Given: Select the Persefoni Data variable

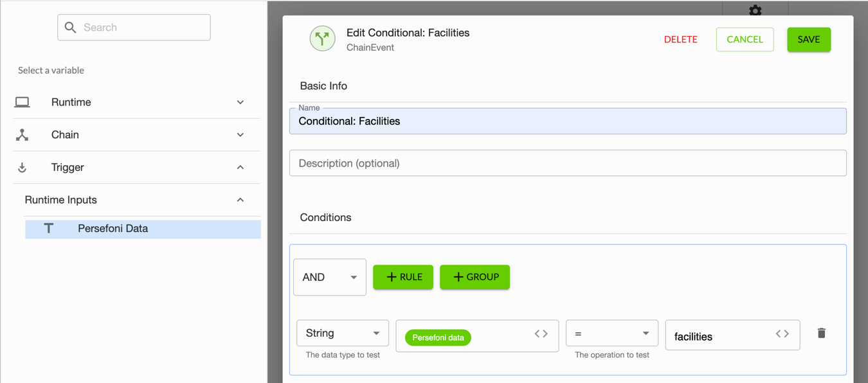Looking at the screenshot, I should 143,228.
